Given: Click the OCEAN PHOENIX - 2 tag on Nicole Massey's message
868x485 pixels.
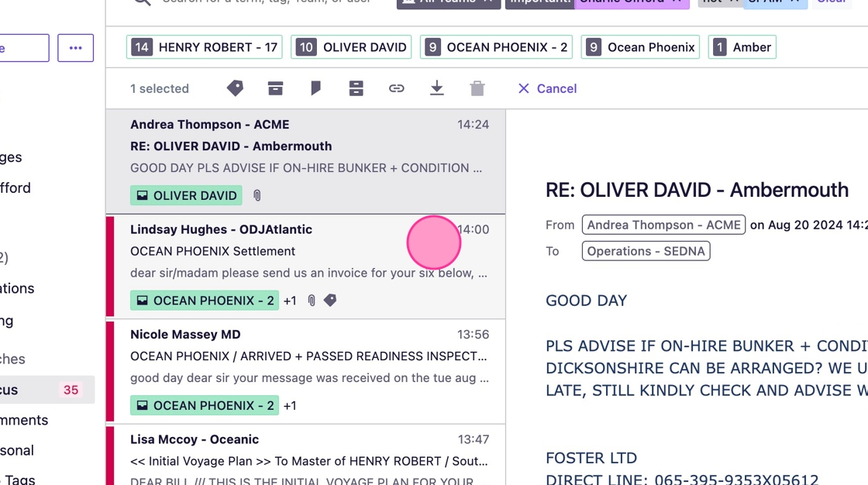Looking at the screenshot, I should (205, 405).
